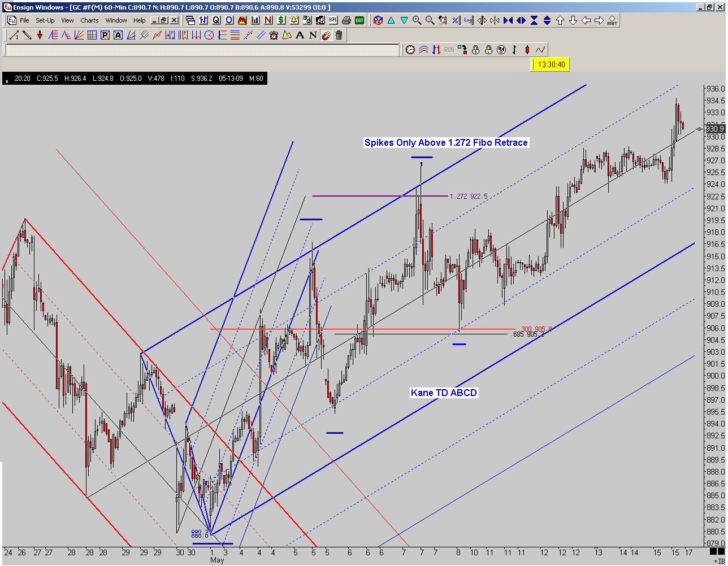Click the magnifier zoom out icon

click(x=430, y=20)
